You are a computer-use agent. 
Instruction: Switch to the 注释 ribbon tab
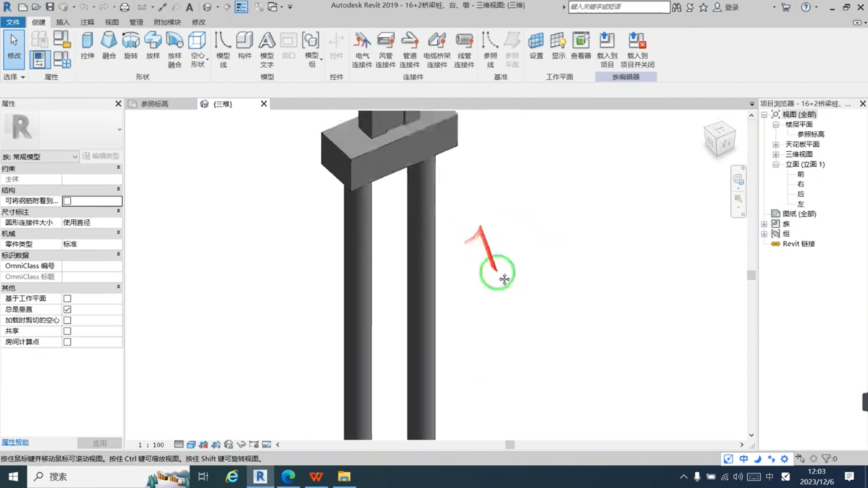[x=88, y=22]
